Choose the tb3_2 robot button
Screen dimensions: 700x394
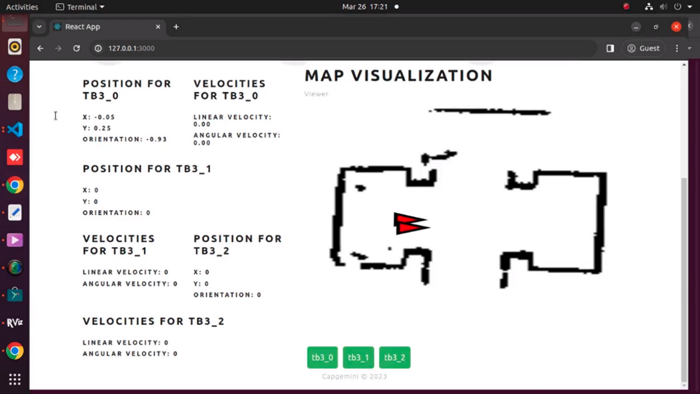coord(395,357)
